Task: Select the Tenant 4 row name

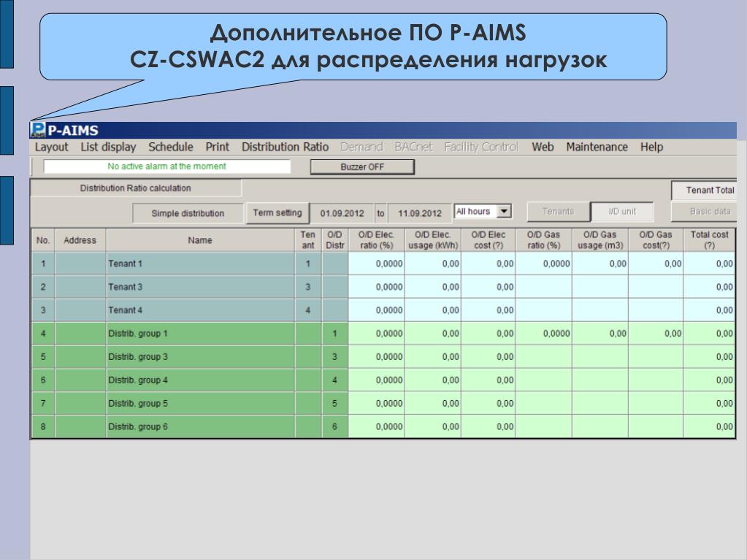Action: coord(200,310)
